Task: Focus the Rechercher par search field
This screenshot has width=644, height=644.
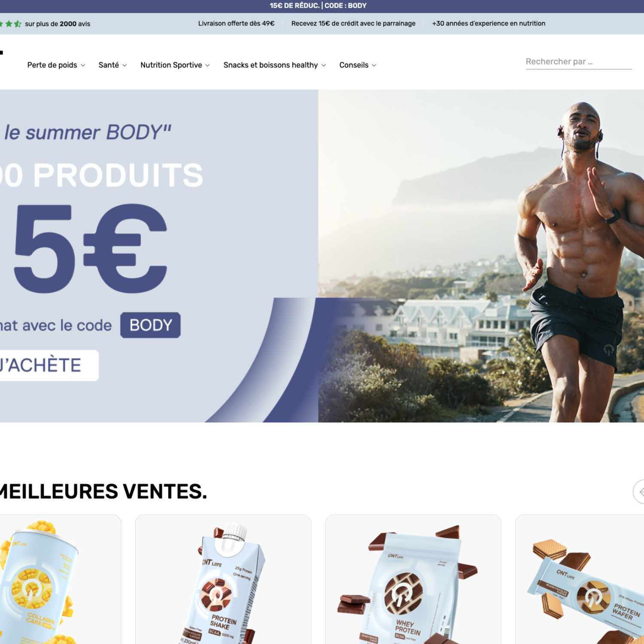Action: pos(579,62)
